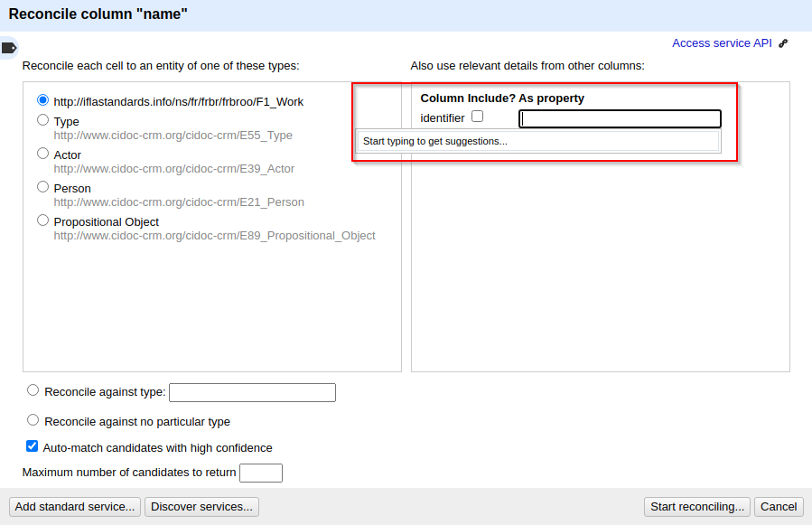The height and width of the screenshot is (525, 812).
Task: Select the Reconcile against type option
Action: pos(33,389)
